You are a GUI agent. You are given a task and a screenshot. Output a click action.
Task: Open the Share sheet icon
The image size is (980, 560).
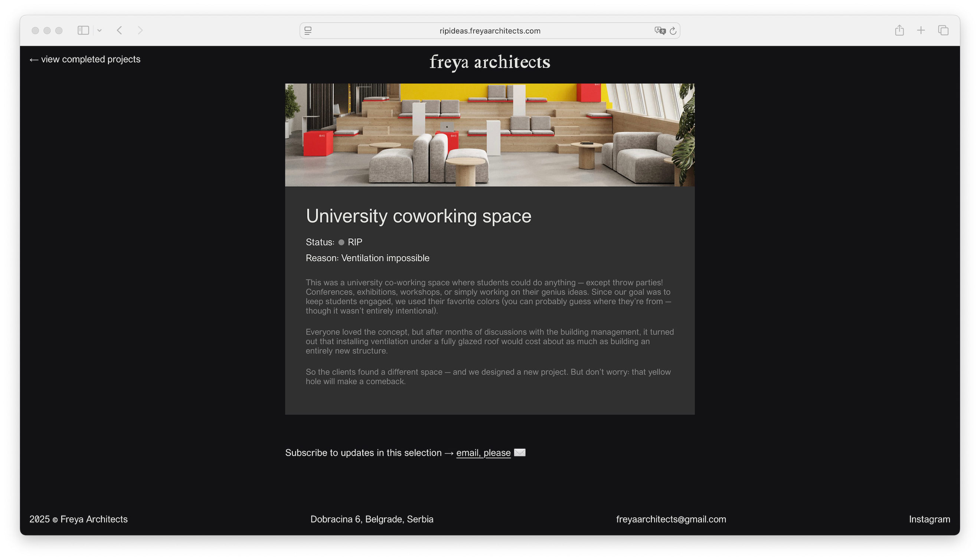[899, 30]
